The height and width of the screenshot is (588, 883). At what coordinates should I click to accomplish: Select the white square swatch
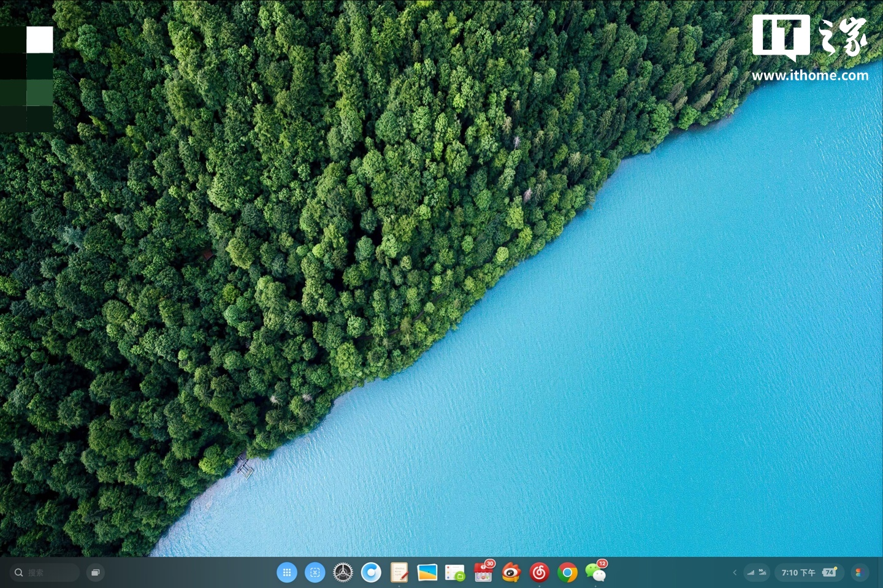click(40, 40)
